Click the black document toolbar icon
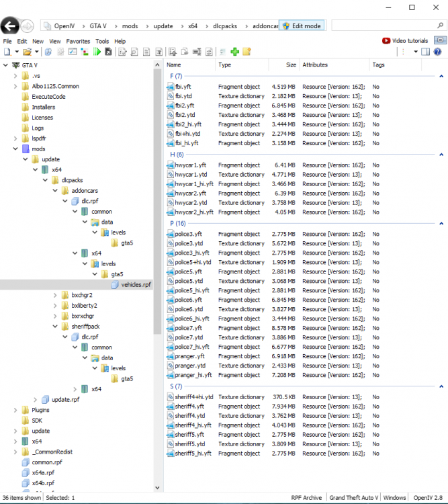 pyautogui.click(x=108, y=52)
